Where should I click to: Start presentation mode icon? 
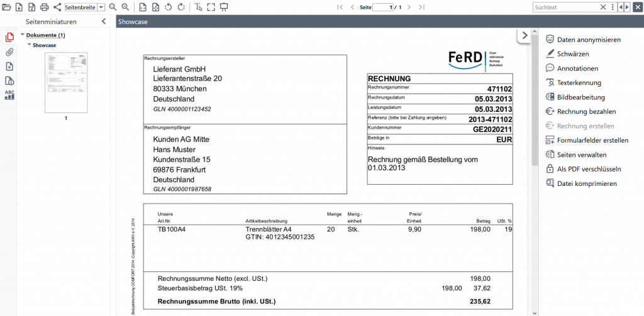click(x=224, y=7)
